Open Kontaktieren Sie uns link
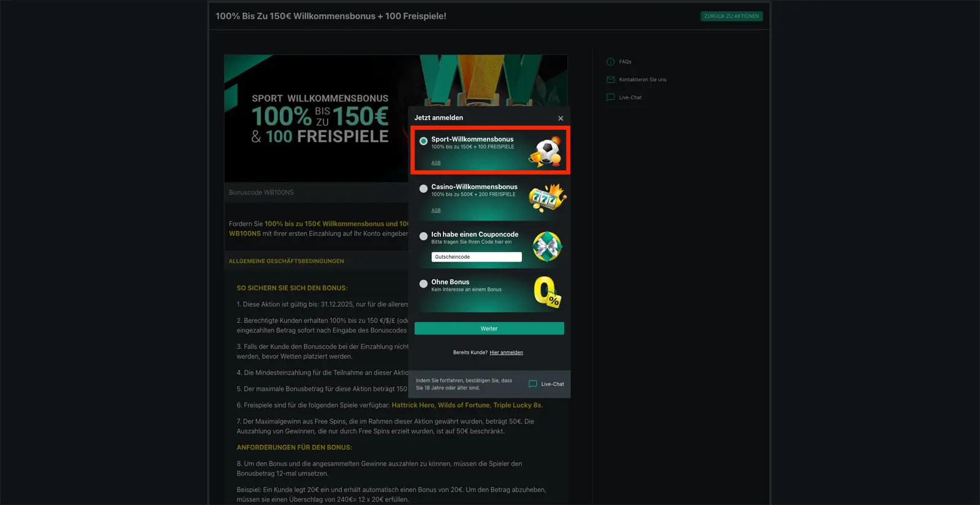Viewport: 980px width, 505px height. pyautogui.click(x=643, y=80)
